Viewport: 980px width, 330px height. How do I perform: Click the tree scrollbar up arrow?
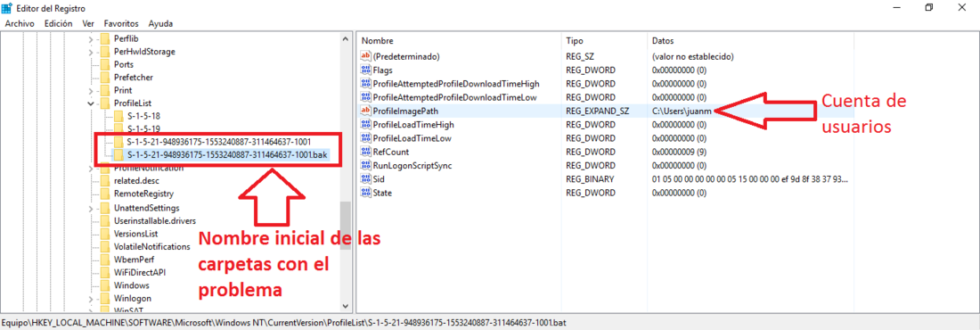tap(346, 39)
